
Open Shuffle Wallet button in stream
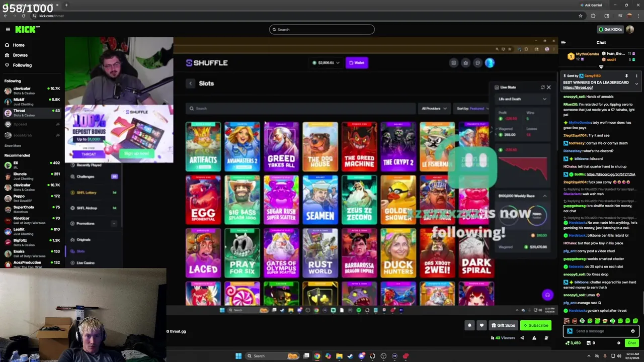(x=357, y=63)
